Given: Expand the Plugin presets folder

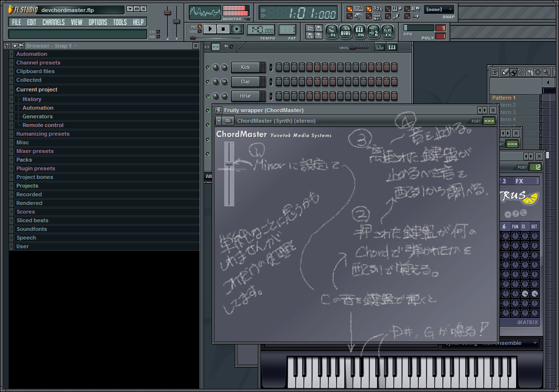Looking at the screenshot, I should coord(12,168).
